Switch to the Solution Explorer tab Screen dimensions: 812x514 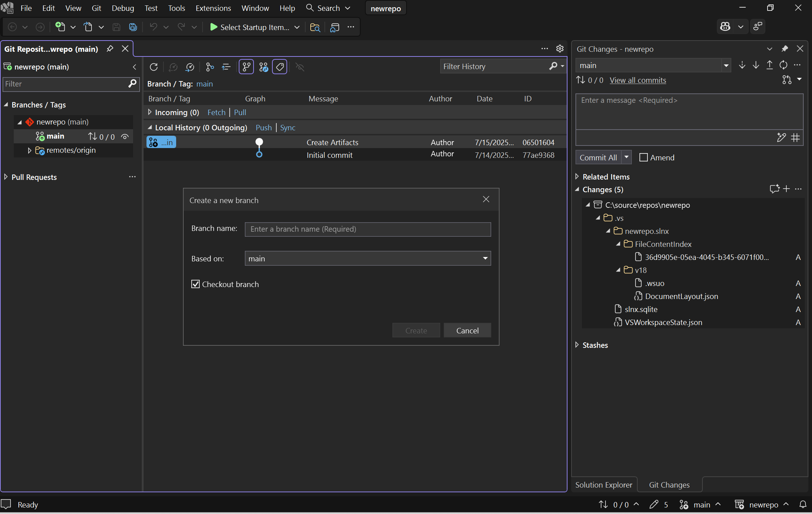click(x=603, y=484)
